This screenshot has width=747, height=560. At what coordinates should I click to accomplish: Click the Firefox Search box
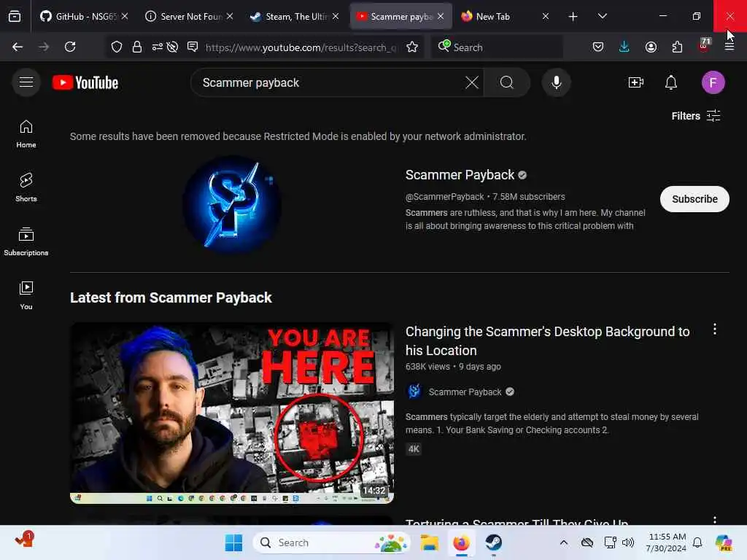[x=497, y=47]
